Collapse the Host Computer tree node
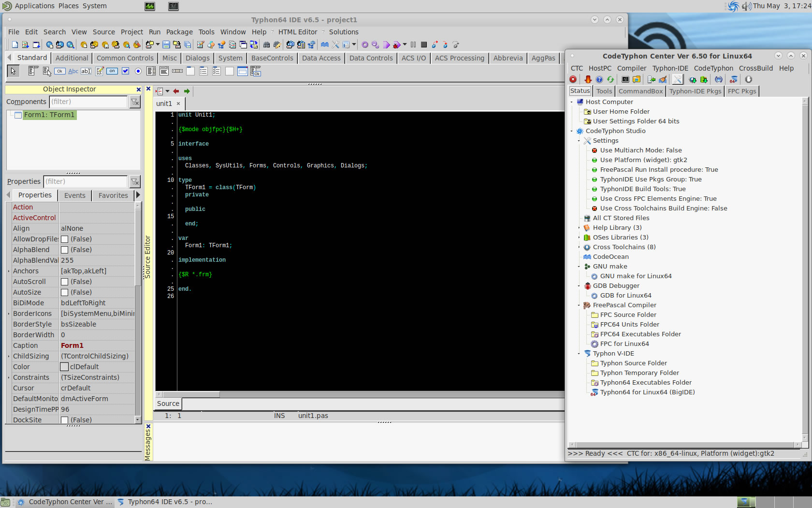Viewport: 812px width, 508px height. tap(572, 102)
